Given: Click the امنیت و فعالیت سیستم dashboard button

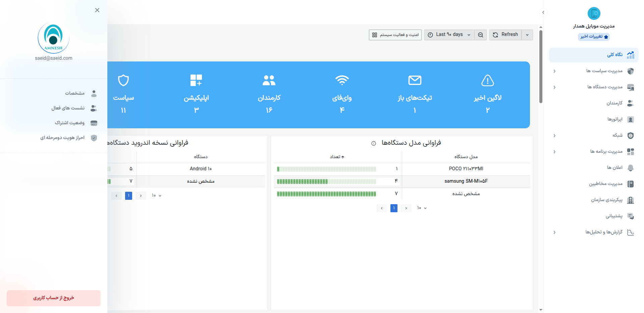Looking at the screenshot, I should click(395, 35).
